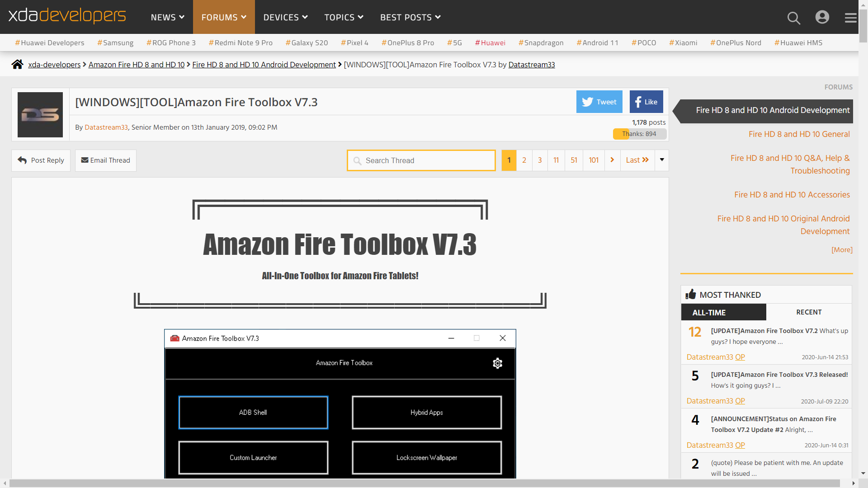Click the settings gear in Toolbox screenshot
Viewport: 868px width, 488px height.
coord(497,363)
